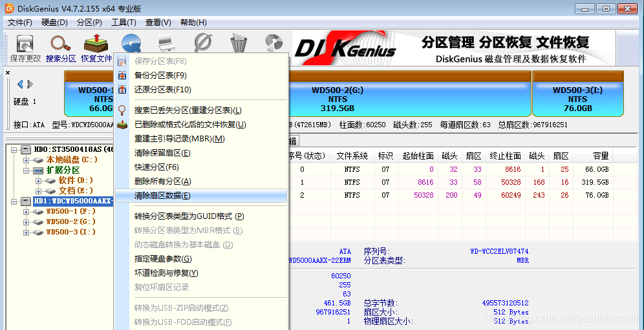644x330 pixels.
Task: Select the WD500-2(G:) partition bar block
Action: 409,94
